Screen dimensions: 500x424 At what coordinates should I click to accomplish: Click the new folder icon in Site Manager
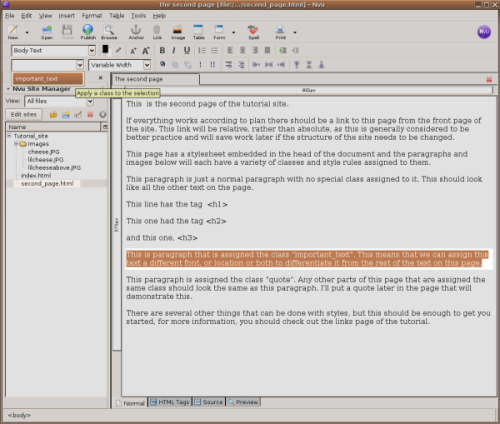click(x=66, y=115)
